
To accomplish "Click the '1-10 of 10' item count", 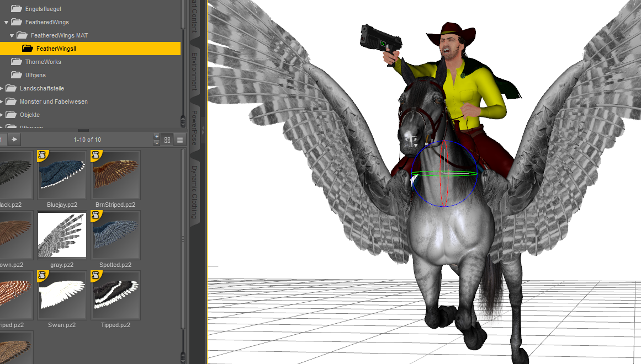I will point(87,140).
